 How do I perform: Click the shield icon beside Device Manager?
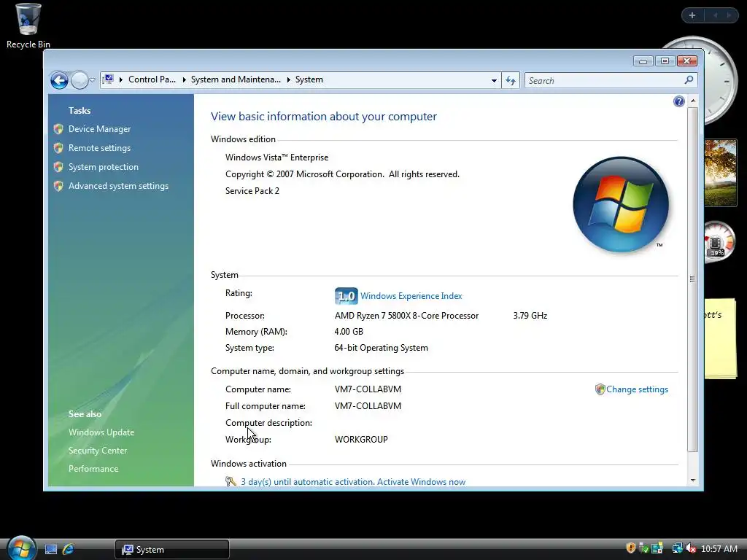(x=58, y=129)
